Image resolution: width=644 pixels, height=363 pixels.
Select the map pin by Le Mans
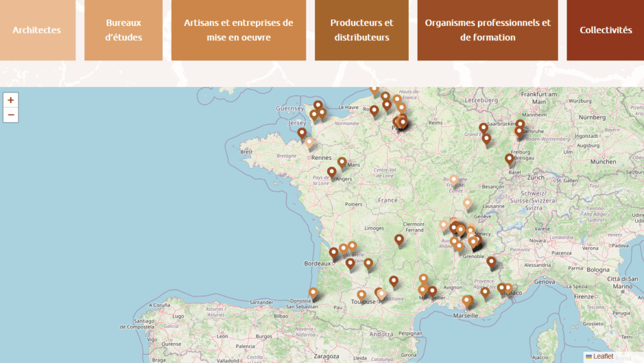pos(342,162)
